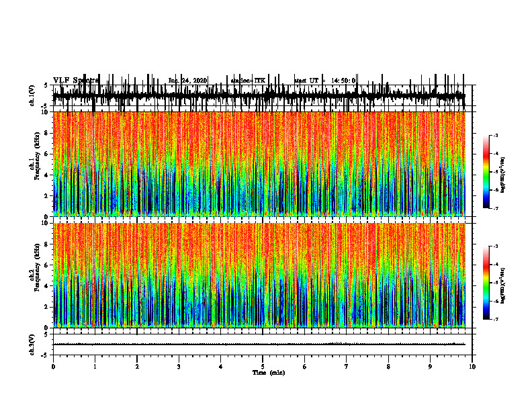Click the ch.2 frequency tick label '8'
The image size is (532, 411).
[x=46, y=244]
